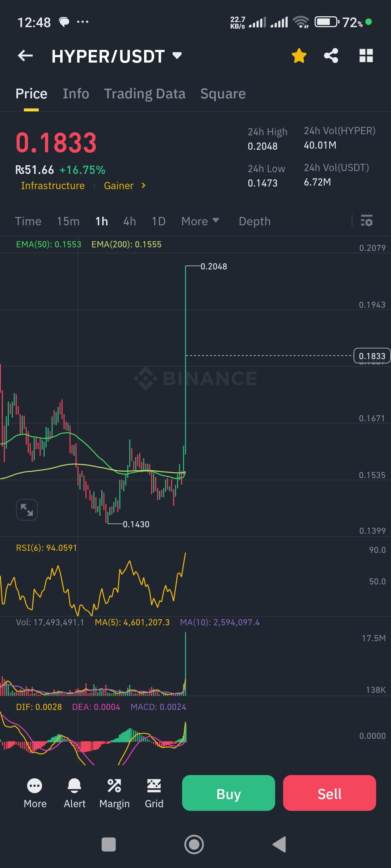Select the 15m chart interval
Viewport: 391px width, 868px height.
(68, 221)
